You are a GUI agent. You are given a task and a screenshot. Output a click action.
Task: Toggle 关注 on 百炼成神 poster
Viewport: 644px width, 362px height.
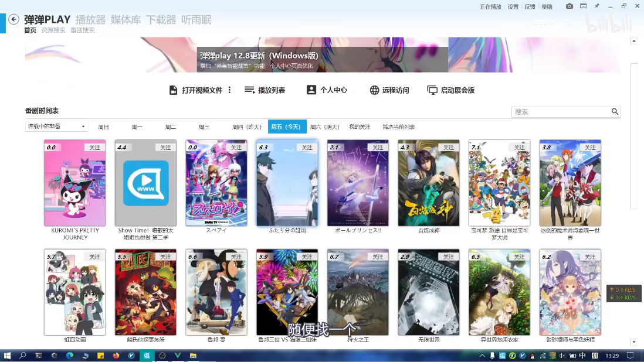(448, 148)
